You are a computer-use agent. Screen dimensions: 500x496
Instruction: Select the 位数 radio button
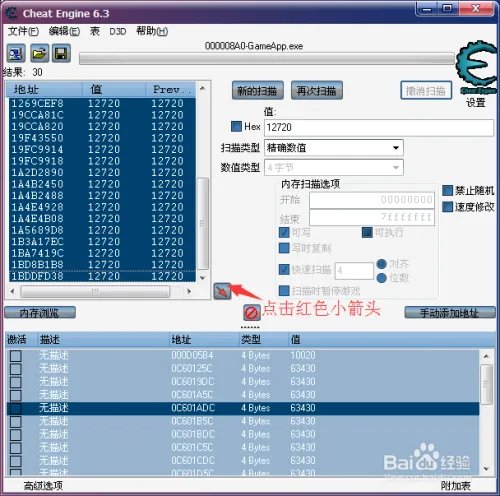click(x=381, y=278)
